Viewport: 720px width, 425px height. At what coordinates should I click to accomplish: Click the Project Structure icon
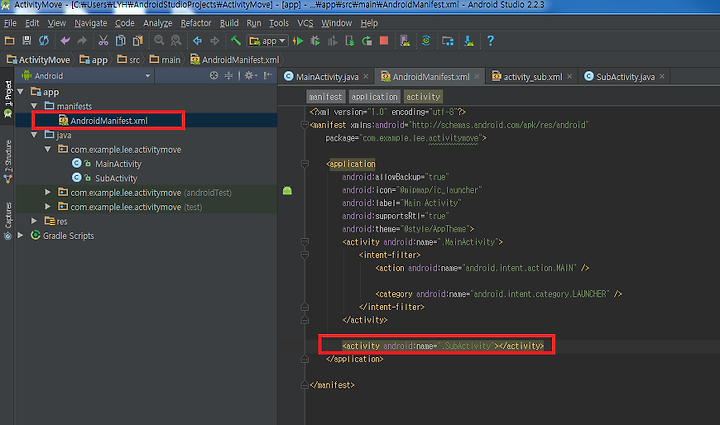(x=448, y=41)
